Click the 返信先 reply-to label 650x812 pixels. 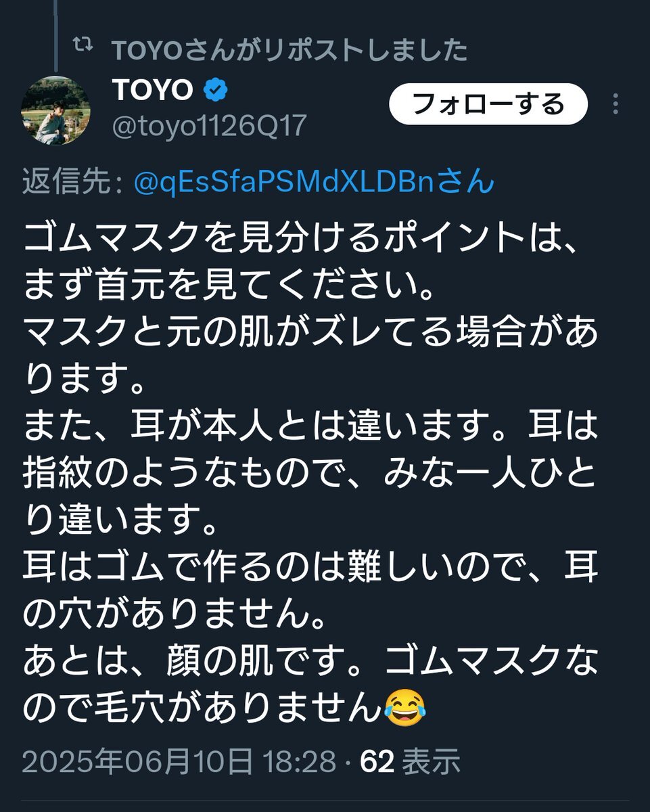pos(72,183)
